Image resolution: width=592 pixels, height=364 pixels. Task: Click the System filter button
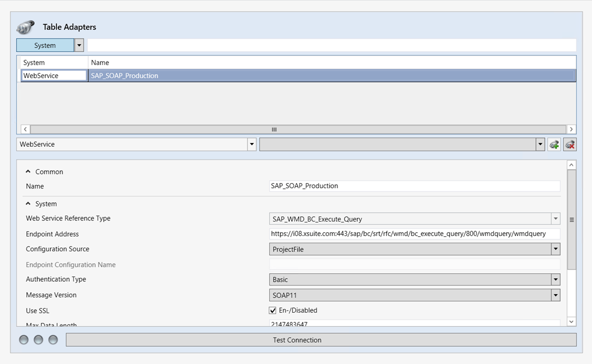coord(45,45)
